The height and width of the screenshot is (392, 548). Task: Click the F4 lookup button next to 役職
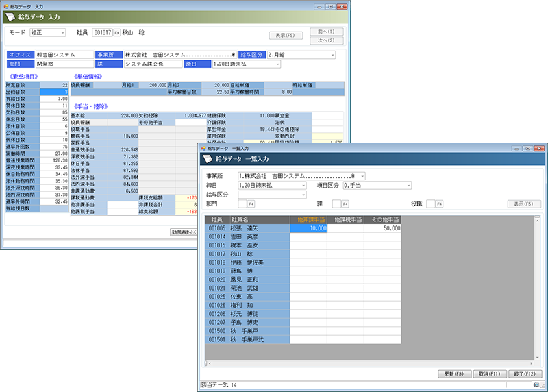pyautogui.click(x=440, y=204)
